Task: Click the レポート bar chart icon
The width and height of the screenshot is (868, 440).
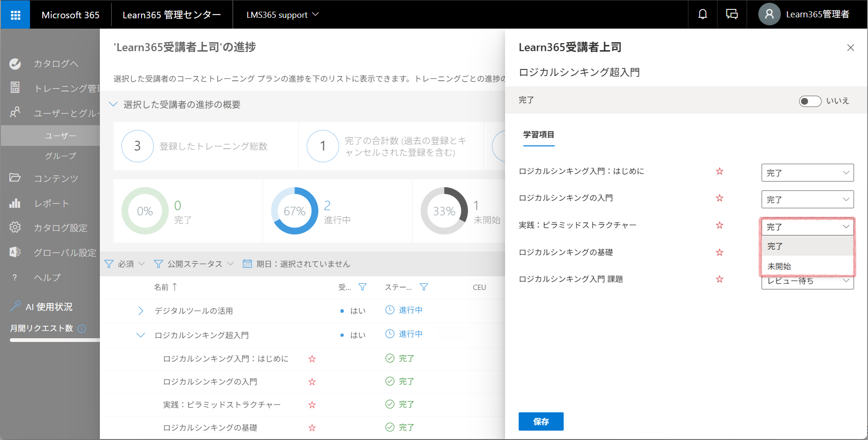Action: (15, 203)
